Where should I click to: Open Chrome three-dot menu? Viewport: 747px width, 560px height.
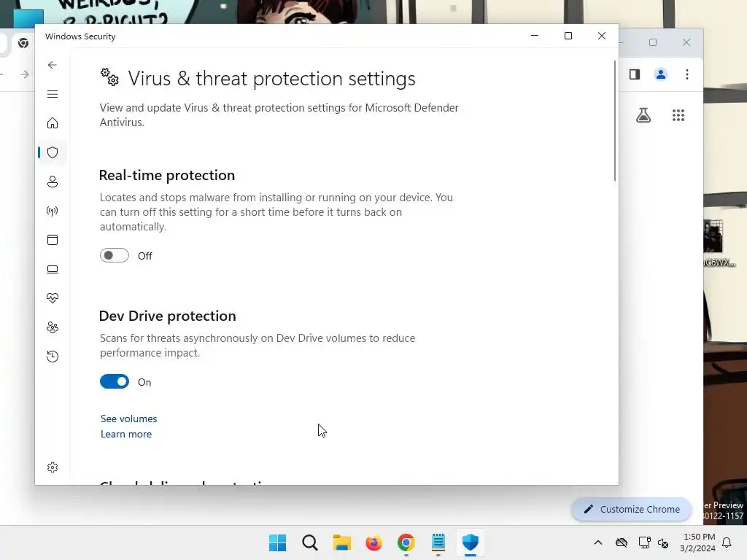tap(687, 74)
